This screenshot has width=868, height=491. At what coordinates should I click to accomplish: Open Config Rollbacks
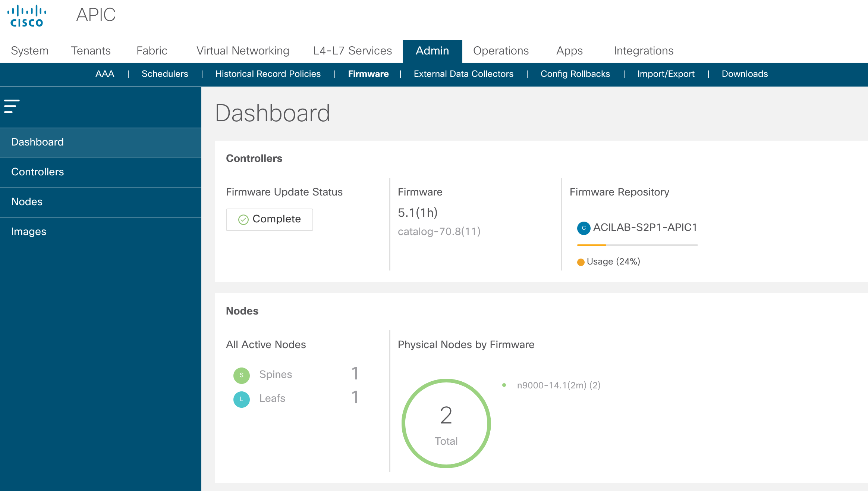point(575,74)
